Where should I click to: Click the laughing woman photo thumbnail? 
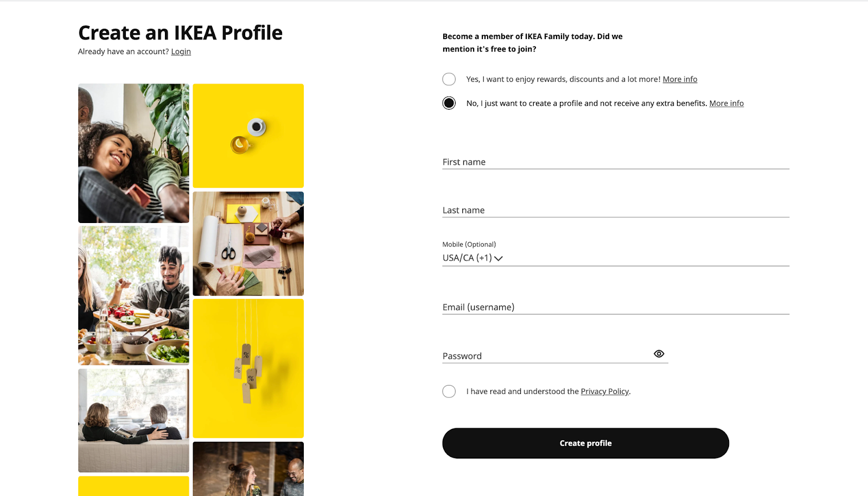click(x=133, y=153)
